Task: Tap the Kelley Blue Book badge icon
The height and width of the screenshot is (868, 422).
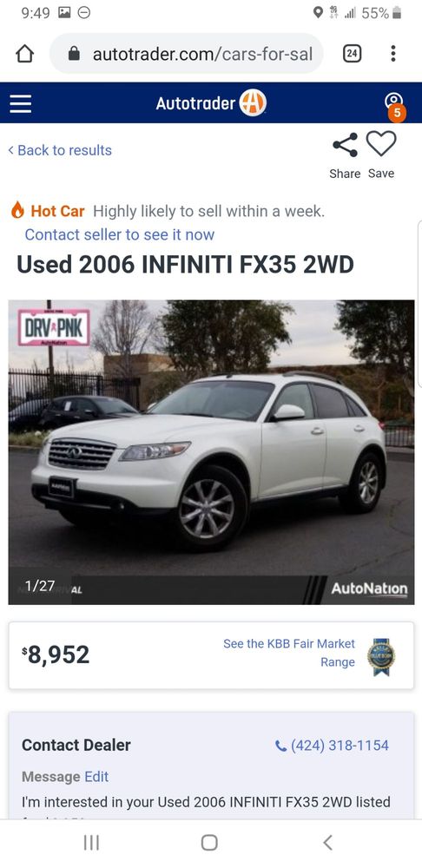Action: [381, 656]
